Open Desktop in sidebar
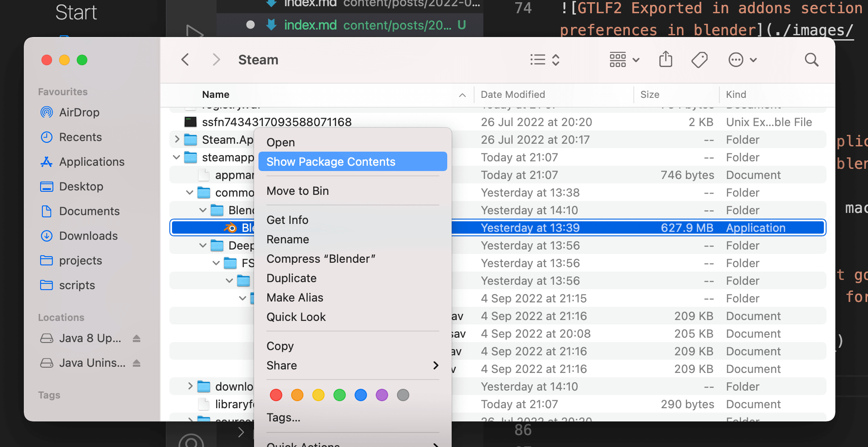This screenshot has height=447, width=868. coord(71,186)
